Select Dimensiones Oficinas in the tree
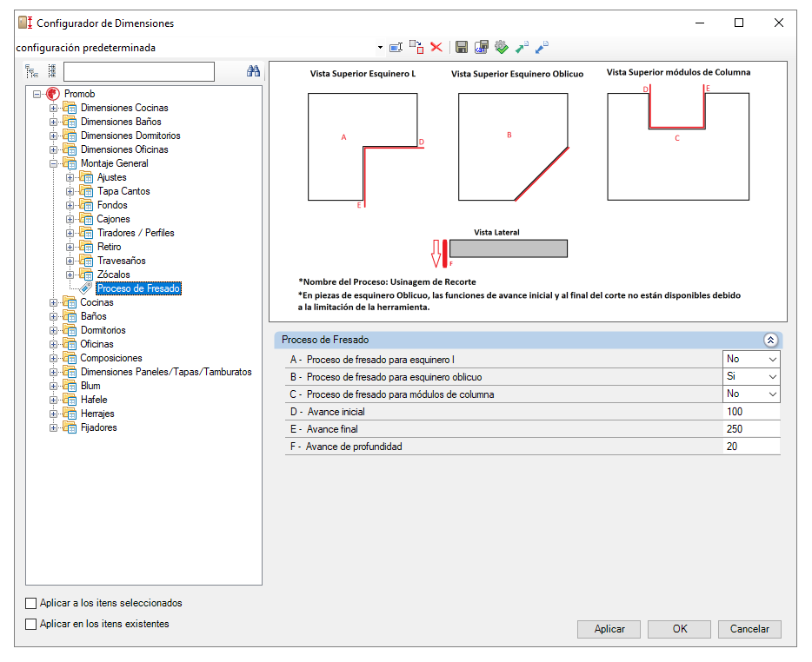Viewport: 812px width, 662px height. click(x=124, y=149)
